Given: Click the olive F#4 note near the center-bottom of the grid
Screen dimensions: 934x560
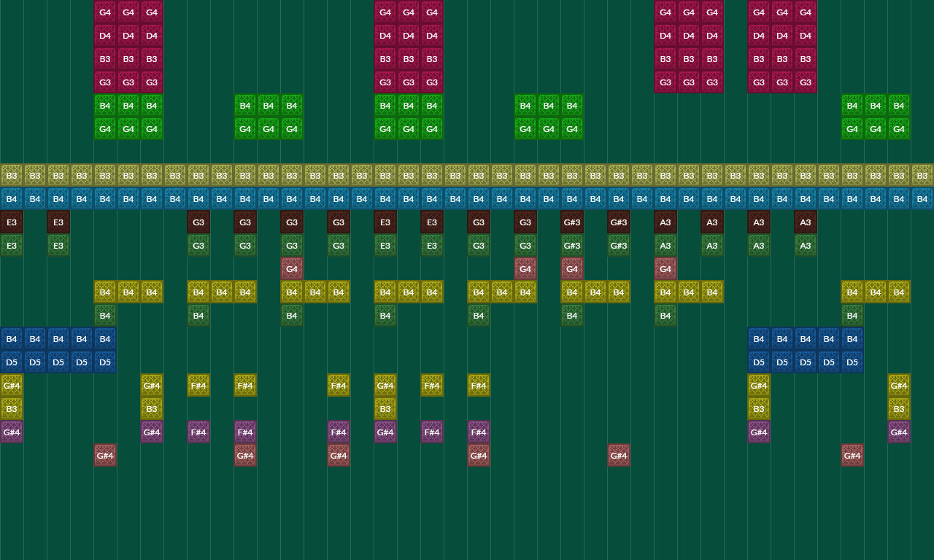Looking at the screenshot, I should [478, 385].
